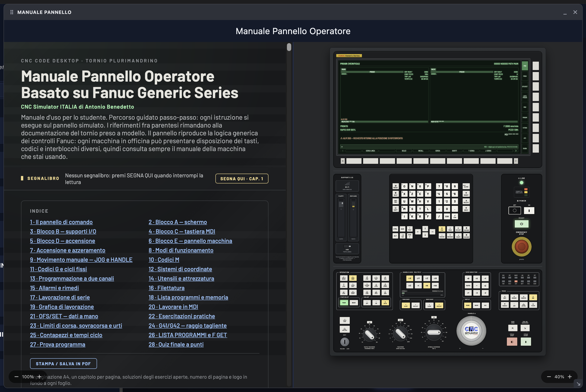Click the manual text vertical scrollbar

tap(289, 47)
